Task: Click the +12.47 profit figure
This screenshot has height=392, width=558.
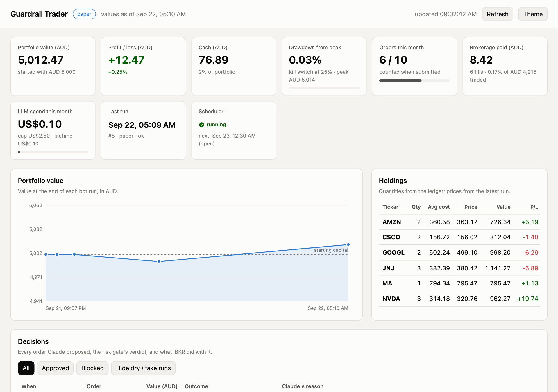Action: coord(126,60)
